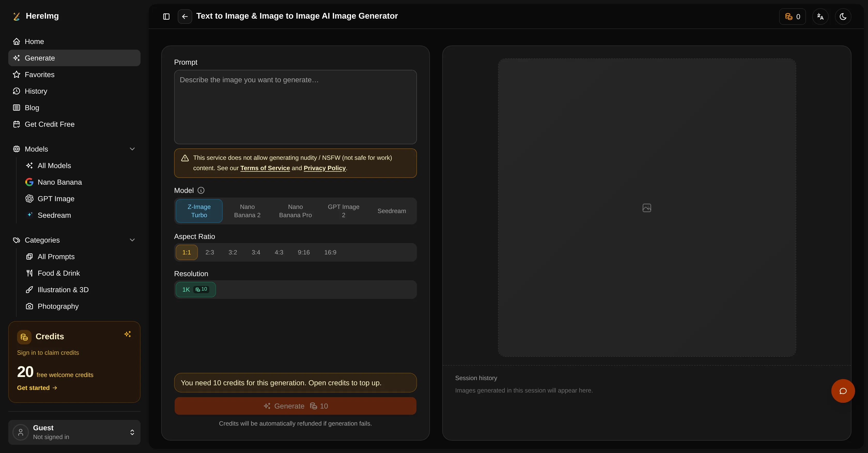Click the warning triangle in NSFW notice
The width and height of the screenshot is (868, 453).
(185, 158)
